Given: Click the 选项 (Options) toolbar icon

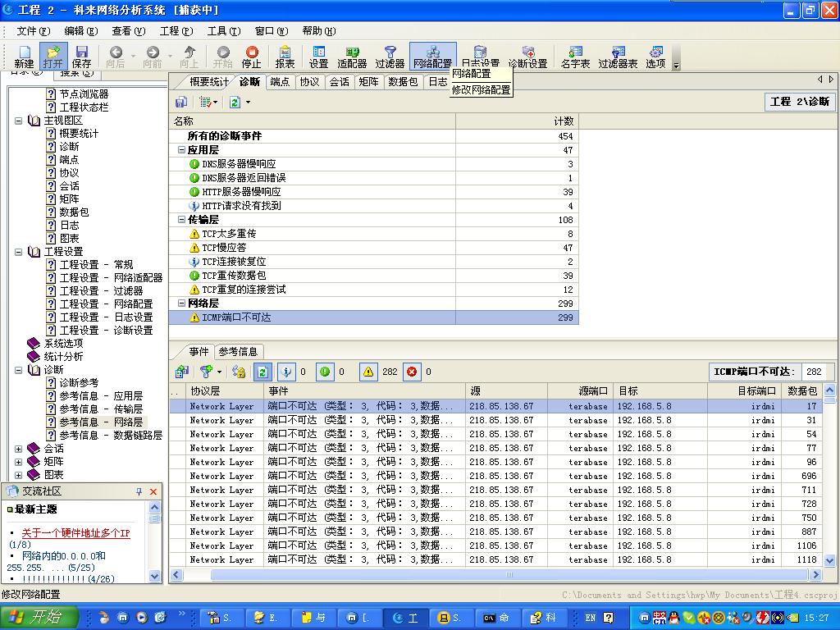Looking at the screenshot, I should [x=655, y=56].
